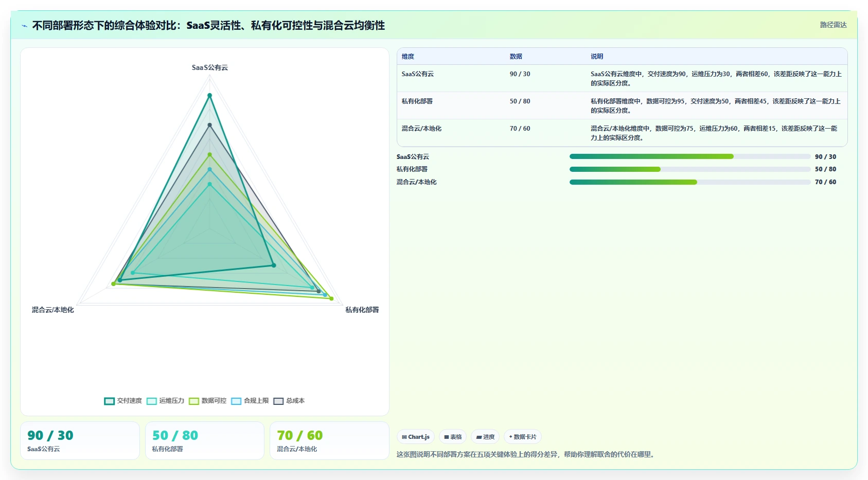
Task: Click the Chart.js tag chip
Action: coord(416,437)
